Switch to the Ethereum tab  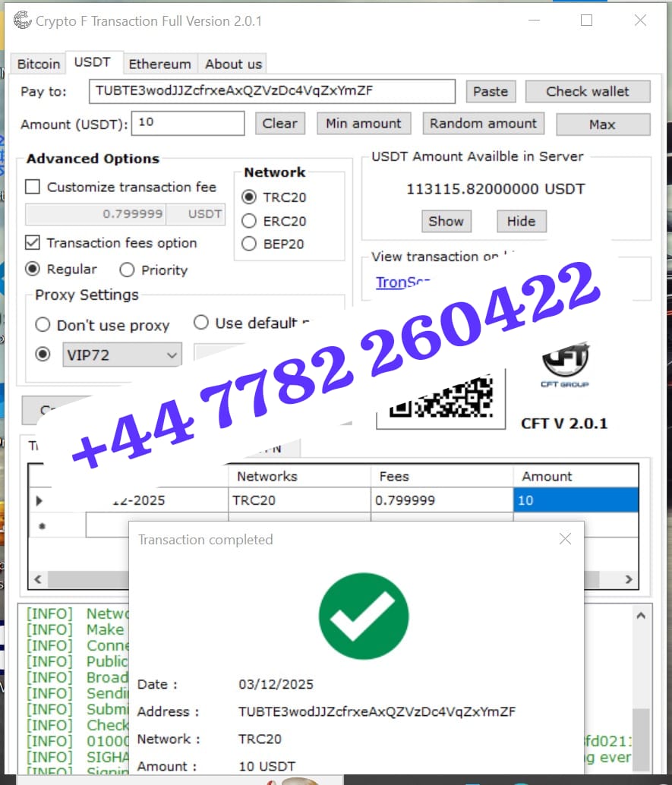159,64
